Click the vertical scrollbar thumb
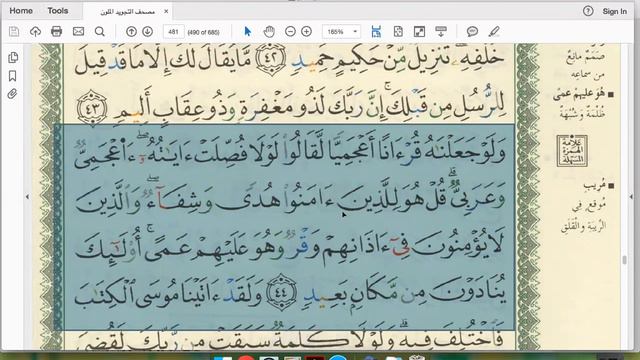This screenshot has width=640, height=360. point(624,260)
